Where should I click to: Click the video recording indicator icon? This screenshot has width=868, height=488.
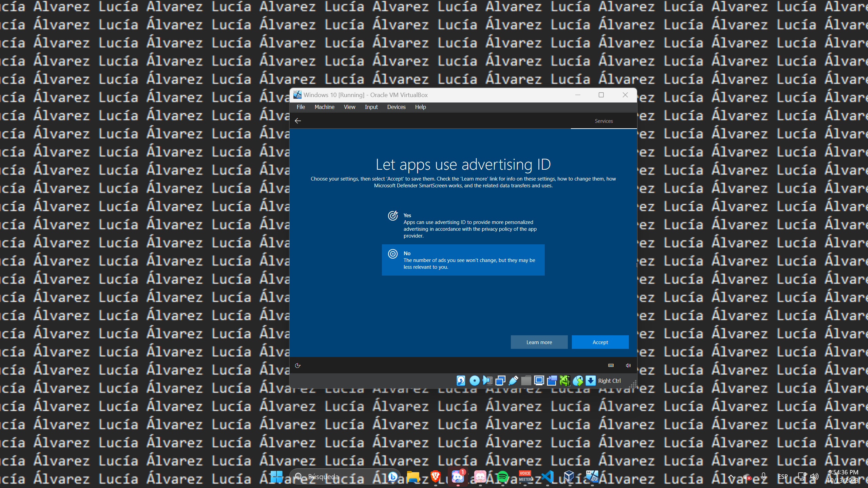[552, 381]
